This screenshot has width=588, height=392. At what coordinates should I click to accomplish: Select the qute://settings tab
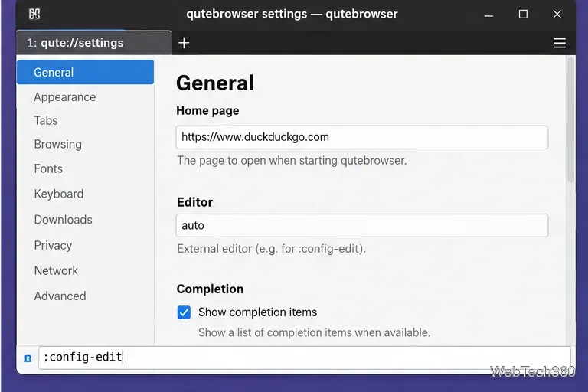93,43
